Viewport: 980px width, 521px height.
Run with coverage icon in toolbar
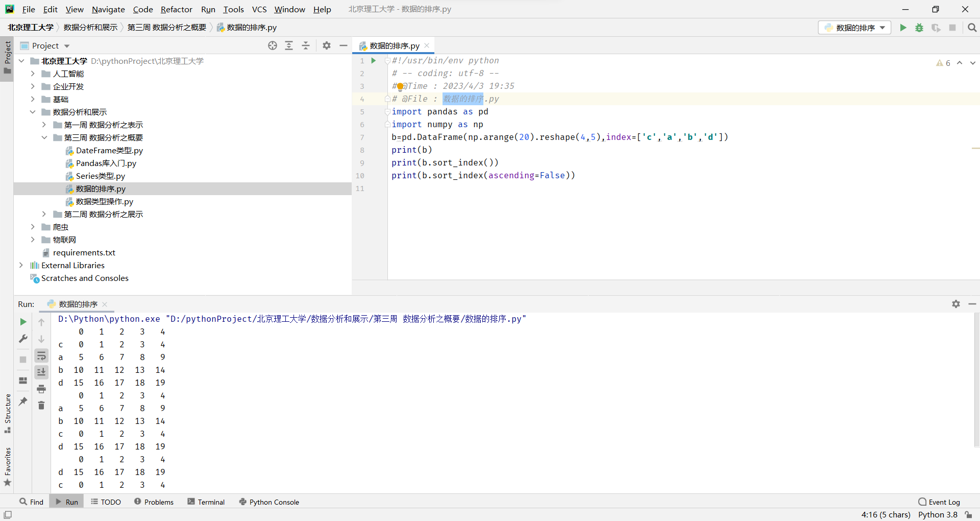pyautogui.click(x=936, y=28)
